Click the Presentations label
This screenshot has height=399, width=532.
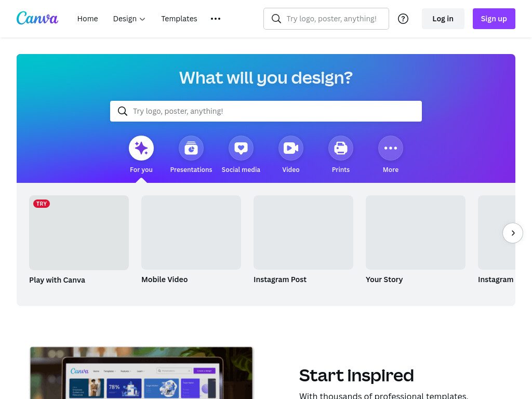click(191, 170)
